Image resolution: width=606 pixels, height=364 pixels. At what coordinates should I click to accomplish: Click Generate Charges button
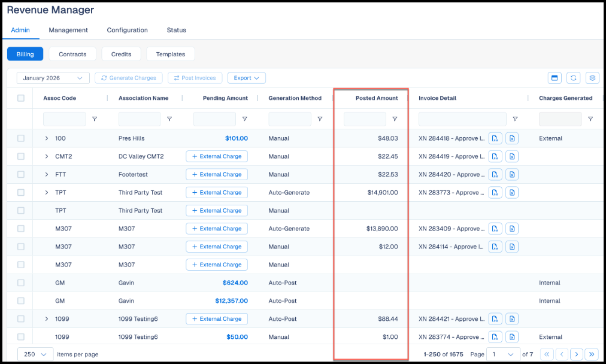coord(129,78)
